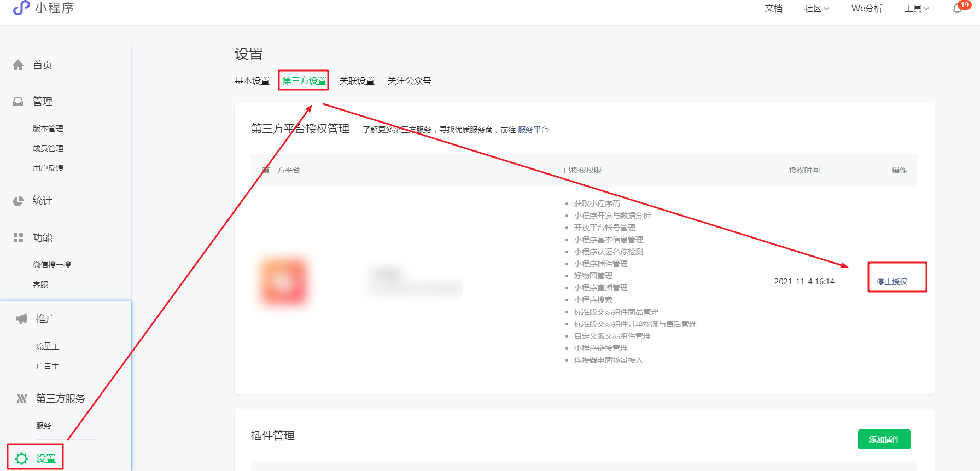Expand the 社区 dropdown in the header
This screenshot has height=471, width=980.
click(816, 9)
